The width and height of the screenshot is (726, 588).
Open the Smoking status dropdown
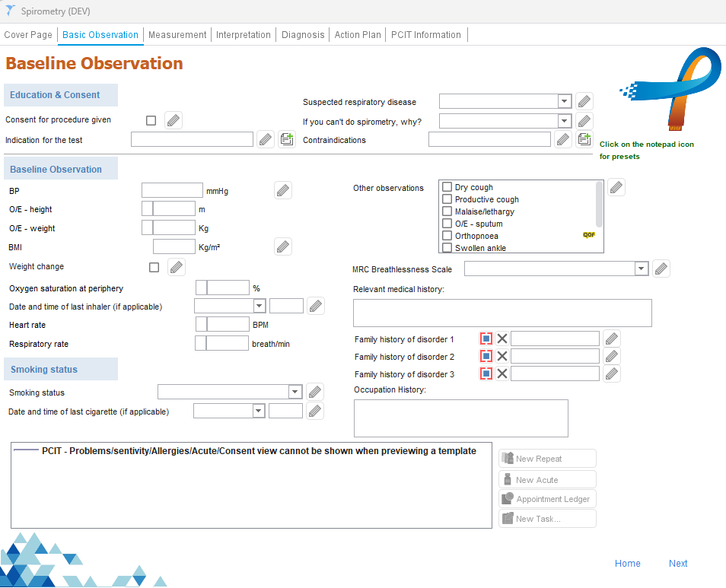tap(295, 392)
